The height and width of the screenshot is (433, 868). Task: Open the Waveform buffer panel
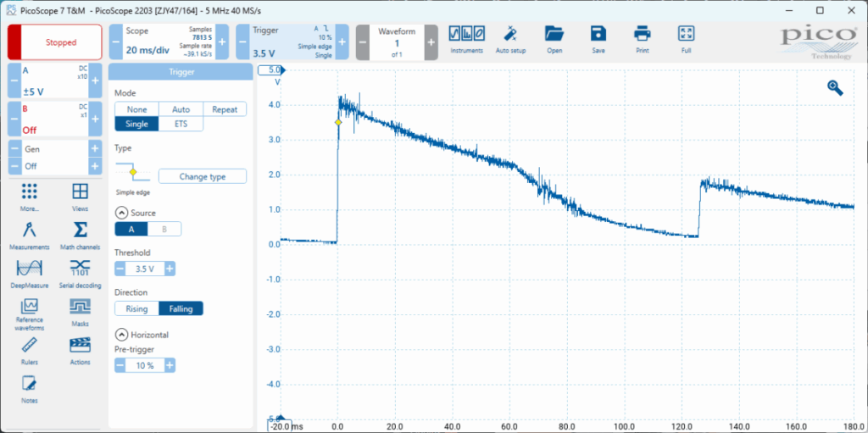click(397, 42)
